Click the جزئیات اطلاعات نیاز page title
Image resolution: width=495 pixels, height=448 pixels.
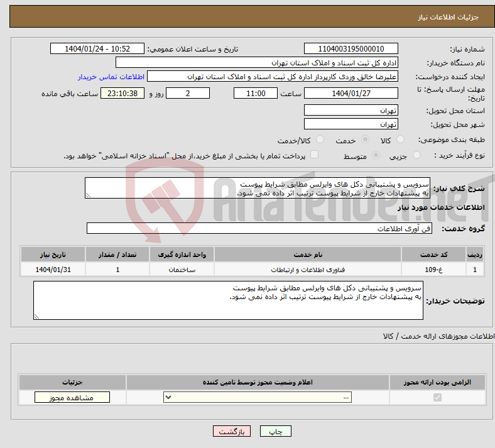[449, 17]
